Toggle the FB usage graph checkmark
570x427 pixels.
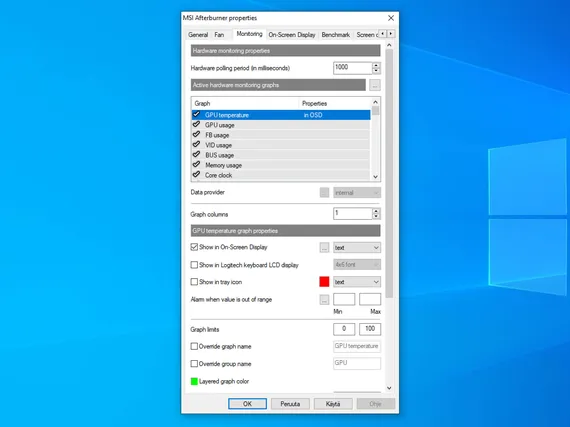196,134
